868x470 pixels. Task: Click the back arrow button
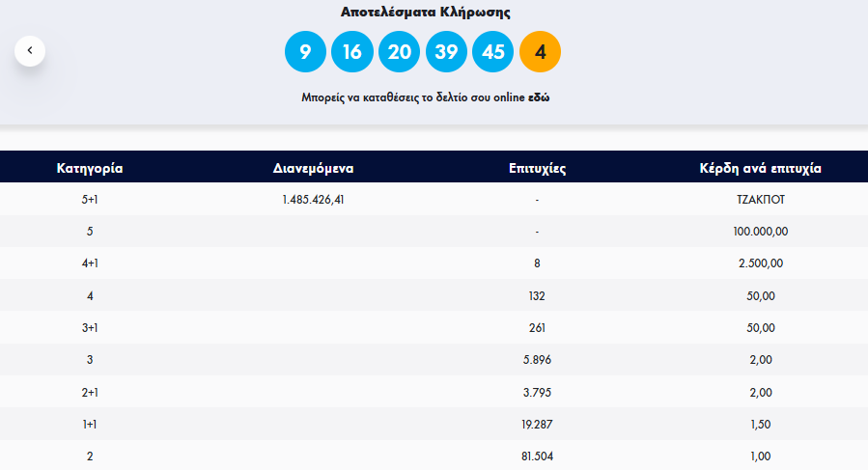coord(30,50)
